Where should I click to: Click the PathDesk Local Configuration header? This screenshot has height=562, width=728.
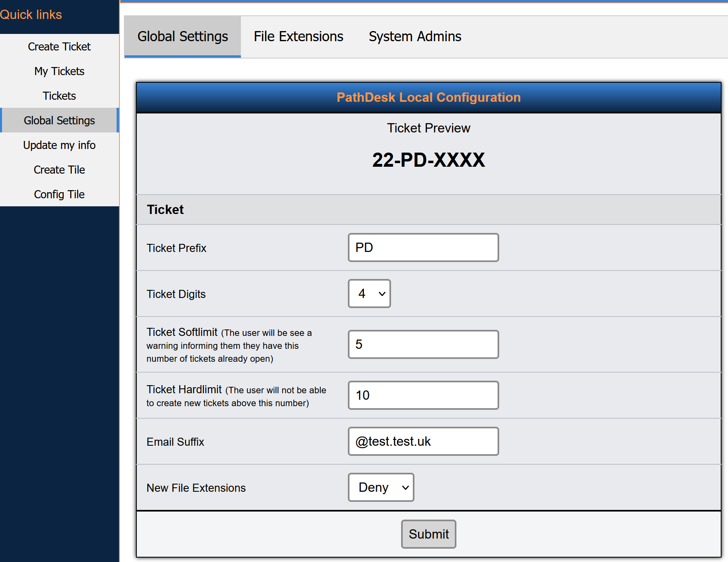click(x=428, y=97)
